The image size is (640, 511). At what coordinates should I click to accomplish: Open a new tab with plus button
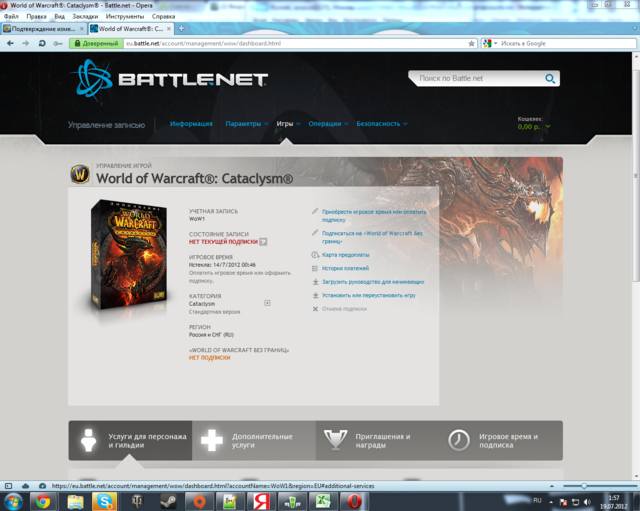pyautogui.click(x=181, y=29)
